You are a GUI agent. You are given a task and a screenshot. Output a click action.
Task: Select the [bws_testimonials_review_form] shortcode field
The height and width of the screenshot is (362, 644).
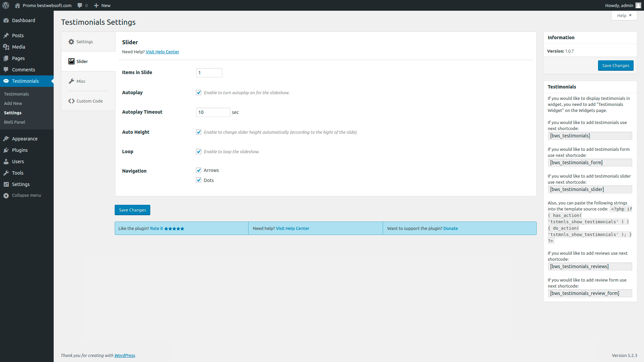[x=590, y=293]
